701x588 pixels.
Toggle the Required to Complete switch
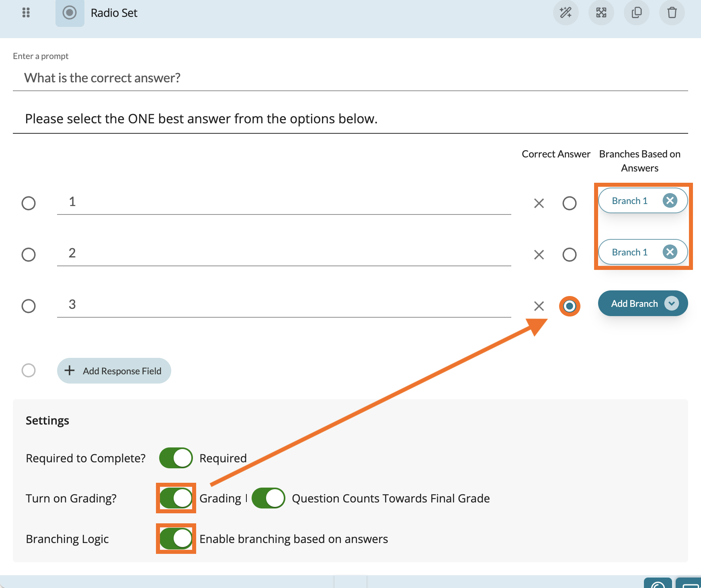(176, 458)
